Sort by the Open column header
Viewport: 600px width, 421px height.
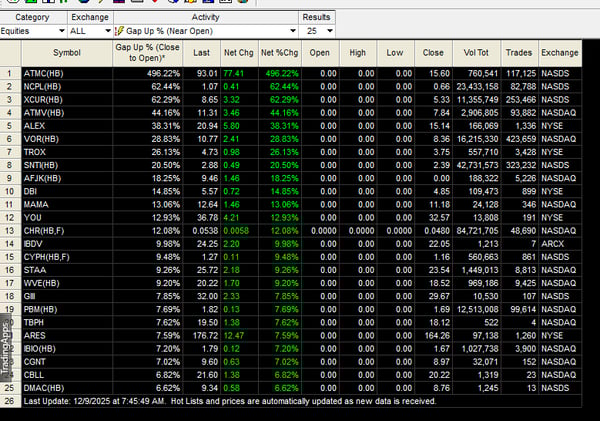(320, 53)
